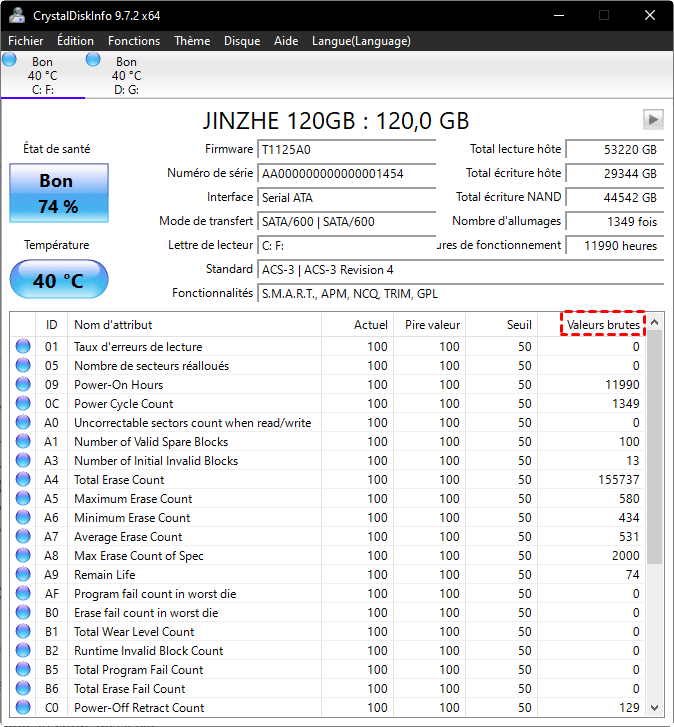
Task: Select the Total Erase Count raw value 155737
Action: point(618,479)
